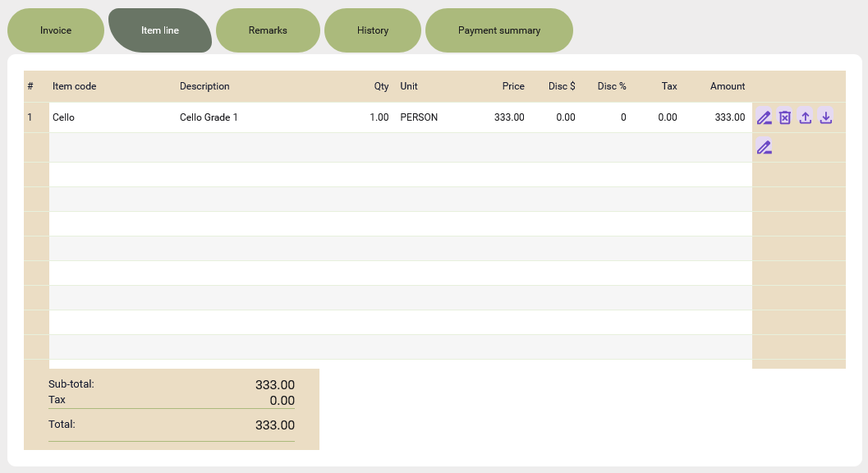
Task: View the History tab
Action: click(373, 30)
